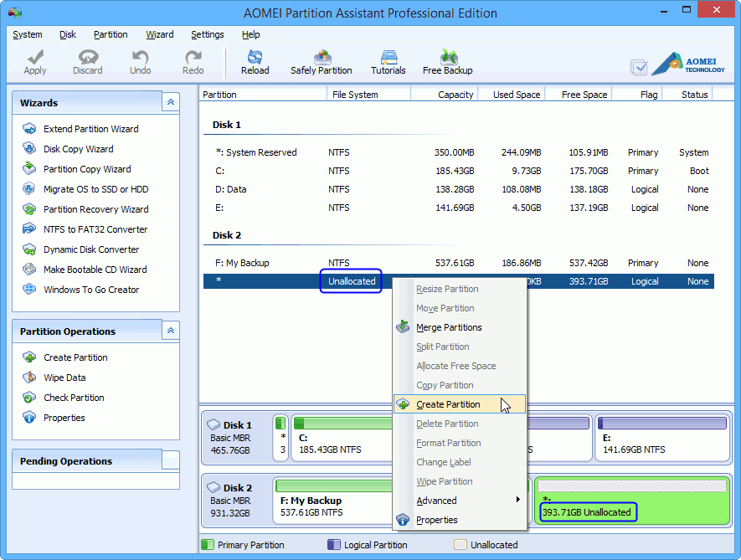This screenshot has width=741, height=560.
Task: Select the E: partition row in list
Action: [458, 208]
